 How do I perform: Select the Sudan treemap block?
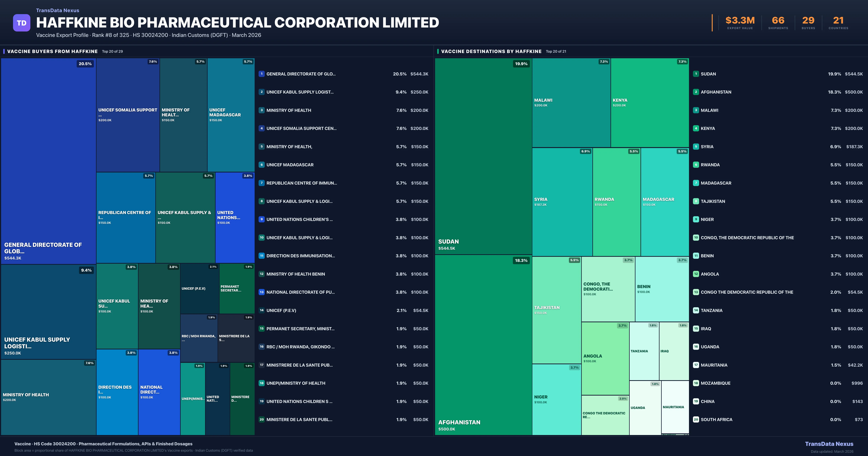tap(483, 156)
